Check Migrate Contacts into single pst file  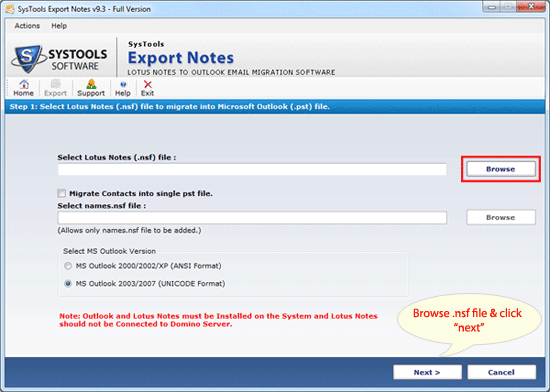point(62,193)
